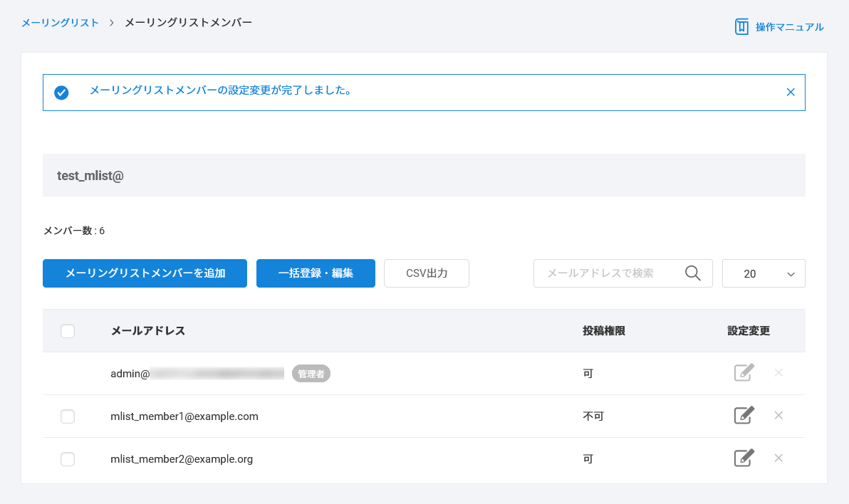Export members with CSV出力 button
This screenshot has height=504, width=849.
click(x=426, y=273)
